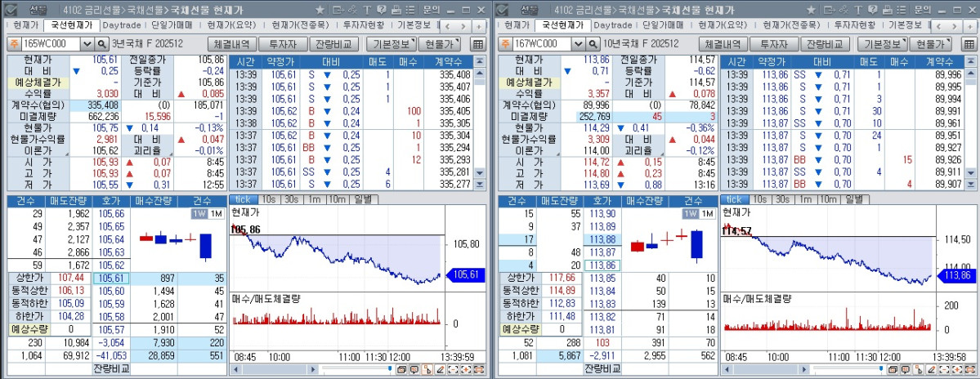Select ask price 105,66 in left order book
980x379 pixels.
(111, 213)
